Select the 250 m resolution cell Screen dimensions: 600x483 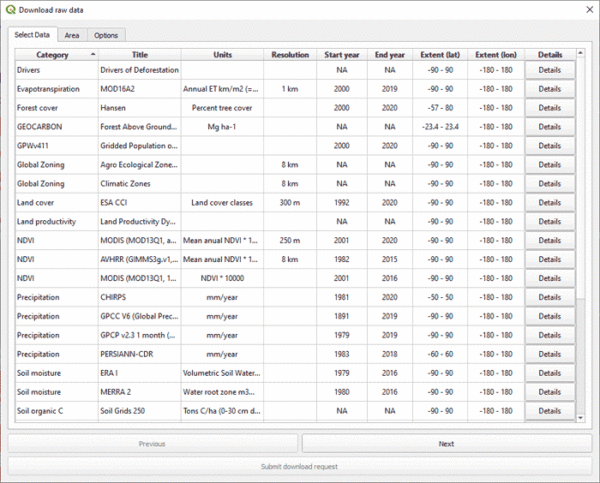[290, 240]
